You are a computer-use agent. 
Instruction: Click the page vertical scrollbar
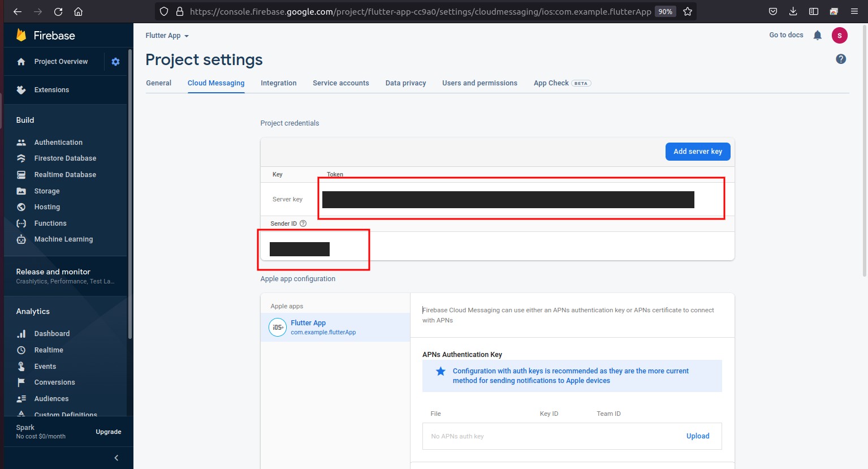pos(865,150)
